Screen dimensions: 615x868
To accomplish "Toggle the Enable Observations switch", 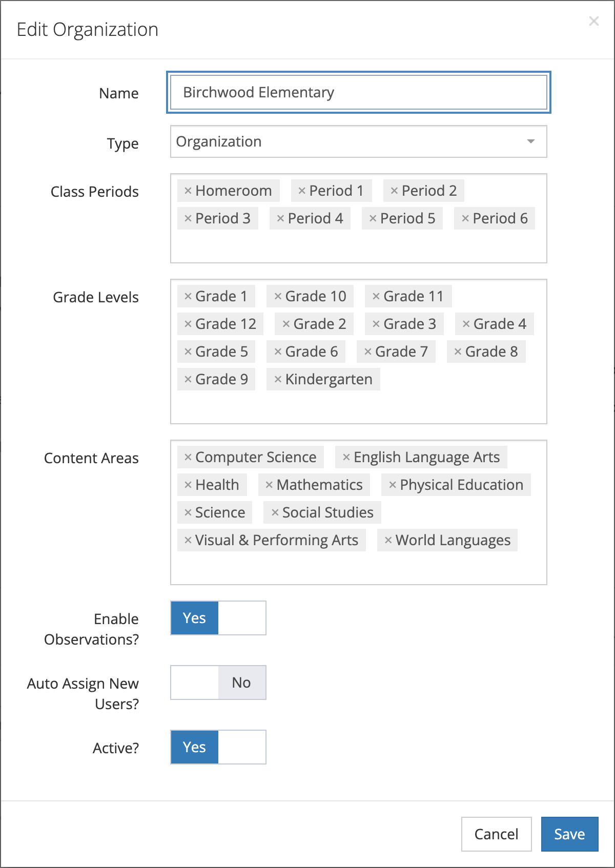I will tap(218, 618).
